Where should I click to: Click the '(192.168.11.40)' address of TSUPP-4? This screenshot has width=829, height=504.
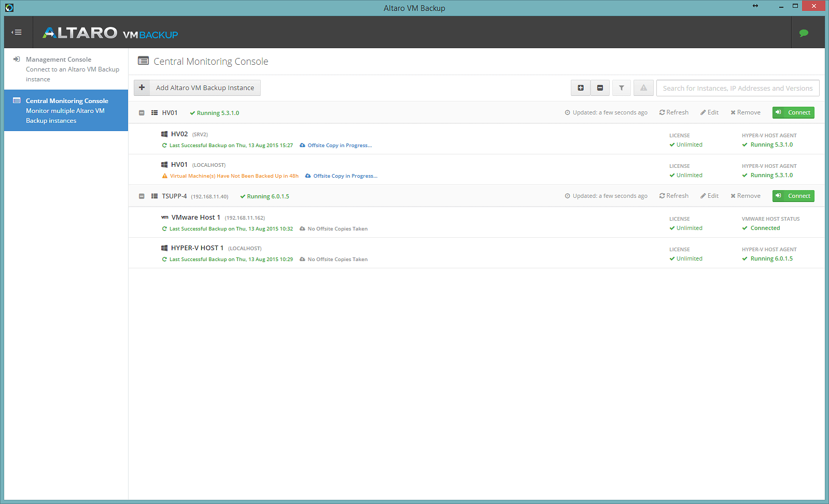[209, 197]
